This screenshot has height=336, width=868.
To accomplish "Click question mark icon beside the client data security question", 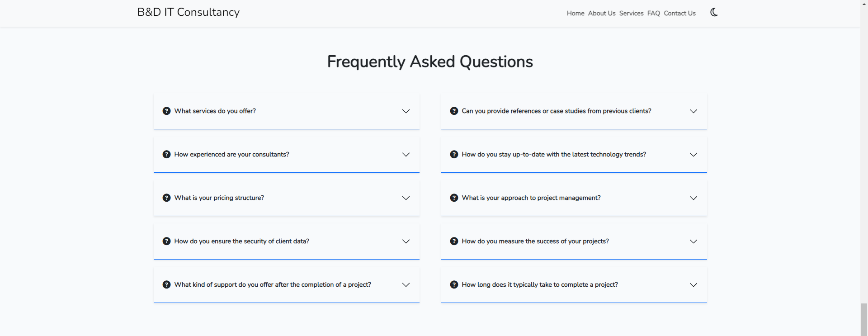I will pos(166,241).
